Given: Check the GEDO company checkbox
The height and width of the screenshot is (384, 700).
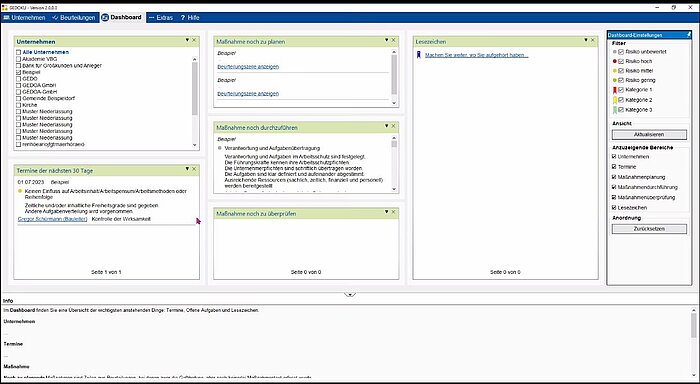Looking at the screenshot, I should pyautogui.click(x=18, y=79).
